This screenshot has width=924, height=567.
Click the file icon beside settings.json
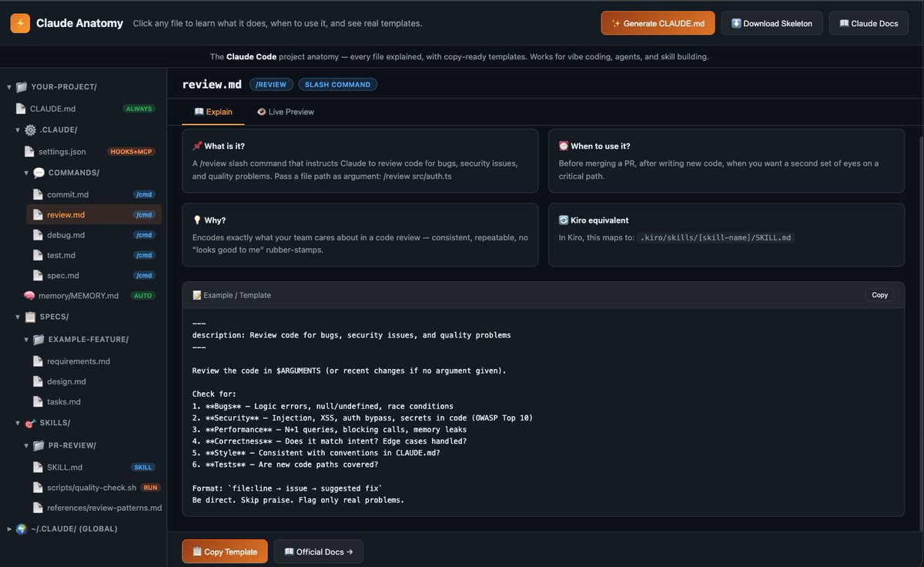[29, 152]
